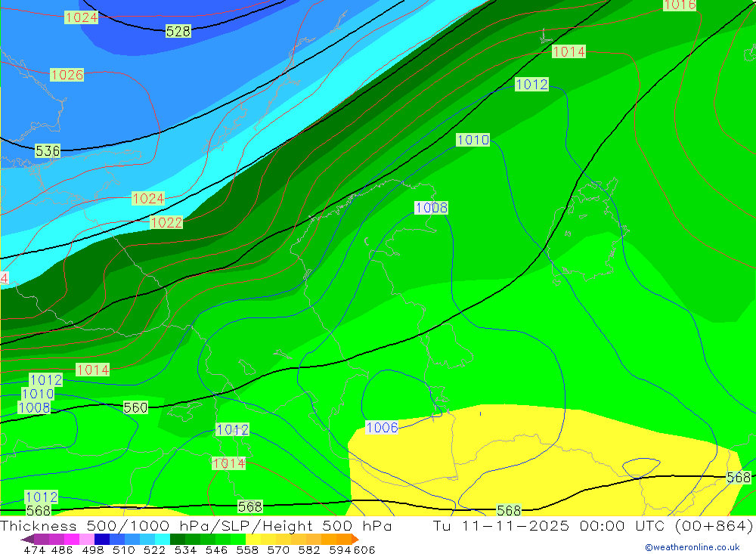Viewport: 756px width, 554px height.
Task: Click the dark purple arrow at the legend start
Action: 27,539
